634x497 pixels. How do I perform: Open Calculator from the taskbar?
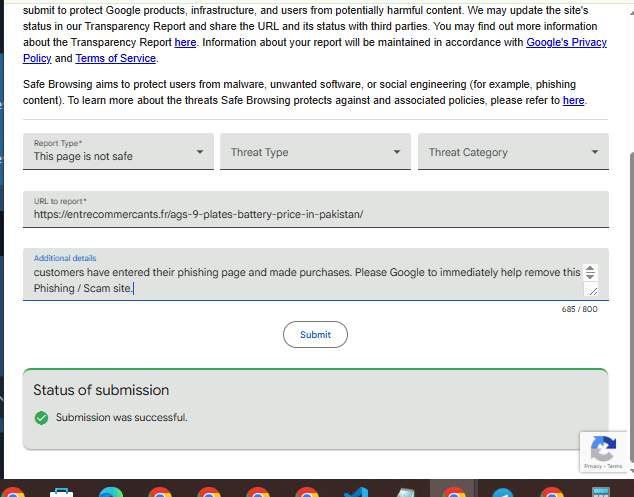coord(600,492)
